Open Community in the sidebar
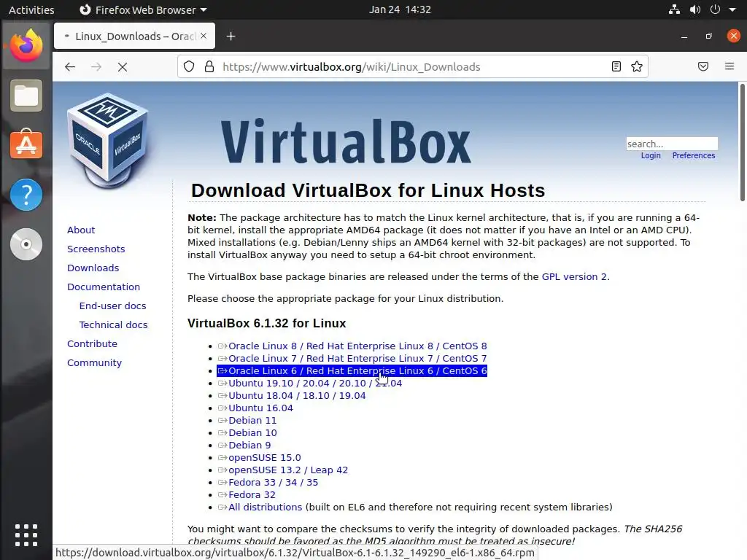 click(94, 363)
